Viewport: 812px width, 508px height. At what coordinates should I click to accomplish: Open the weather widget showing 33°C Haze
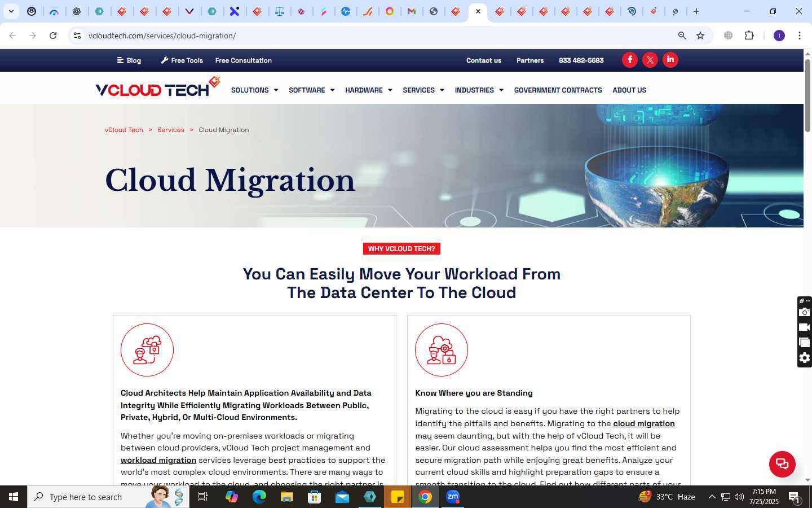click(x=667, y=497)
